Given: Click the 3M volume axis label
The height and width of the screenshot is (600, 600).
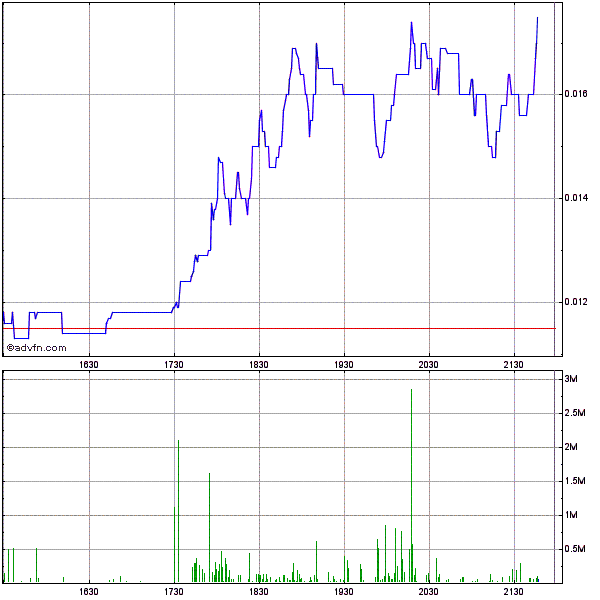Looking at the screenshot, I should tap(571, 379).
